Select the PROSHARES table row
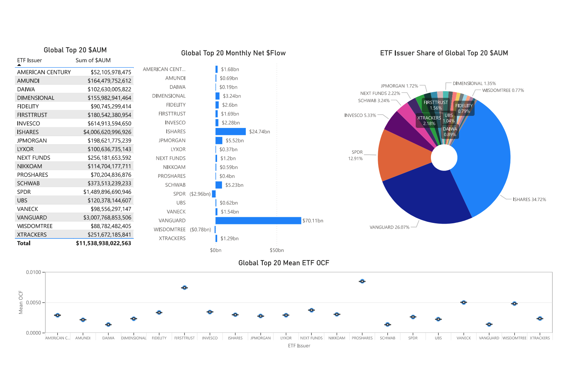564x392 pixels. click(74, 175)
